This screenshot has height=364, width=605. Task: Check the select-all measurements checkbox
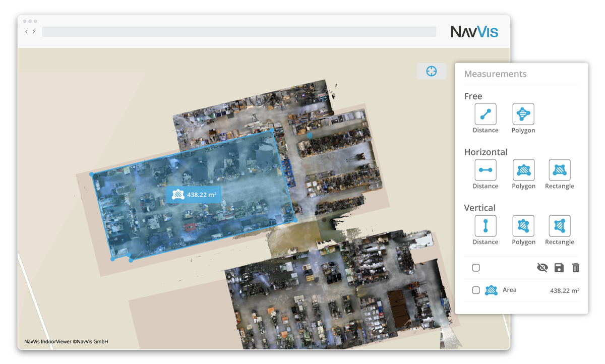476,268
